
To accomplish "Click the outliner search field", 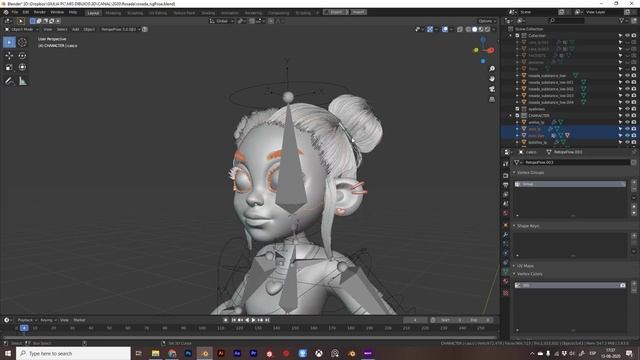I will 567,21.
